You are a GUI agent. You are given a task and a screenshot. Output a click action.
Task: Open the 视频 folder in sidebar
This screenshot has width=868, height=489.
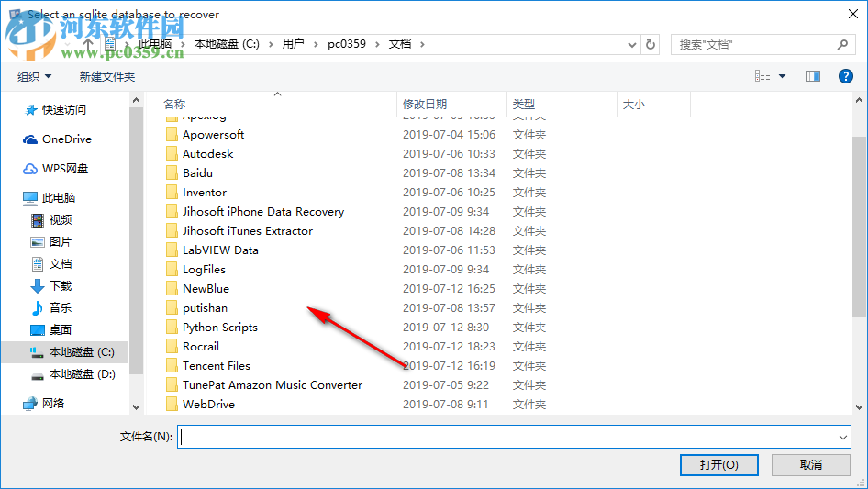coord(60,220)
